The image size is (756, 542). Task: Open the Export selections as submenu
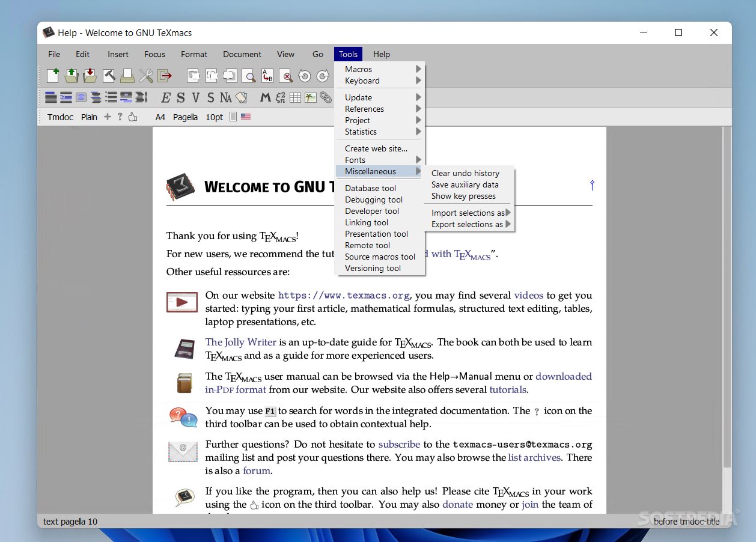[471, 224]
